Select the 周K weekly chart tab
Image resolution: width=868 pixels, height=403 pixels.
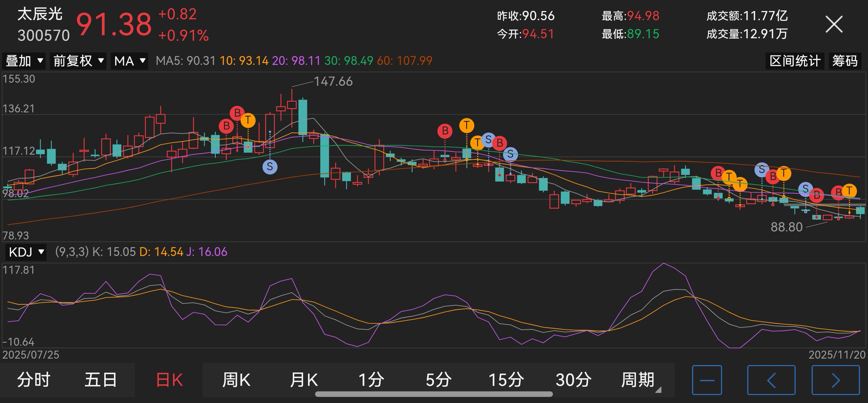coord(236,380)
